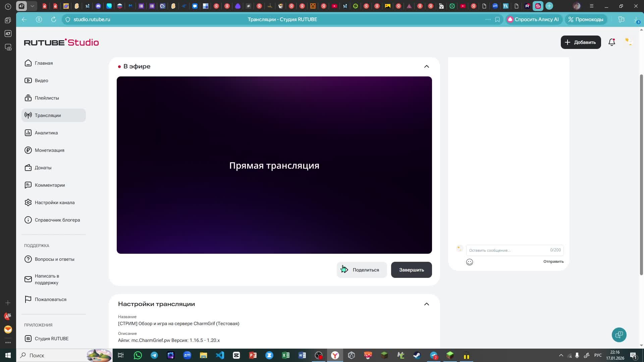Open the browser tab counter dropdown
The image size is (644, 362).
coord(32,6)
